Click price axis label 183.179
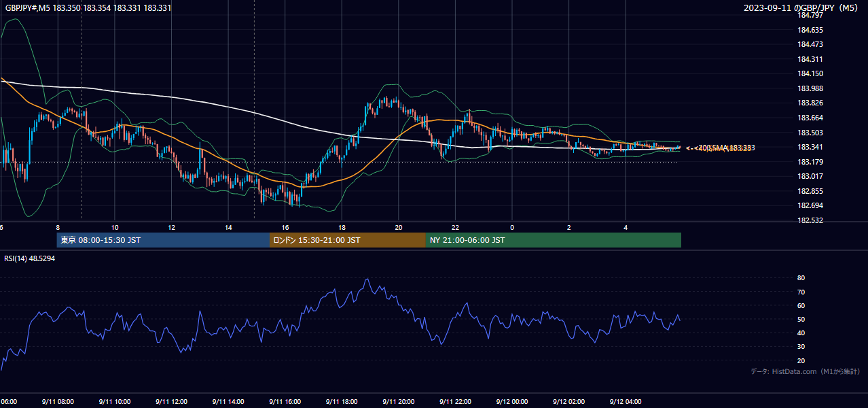 810,162
